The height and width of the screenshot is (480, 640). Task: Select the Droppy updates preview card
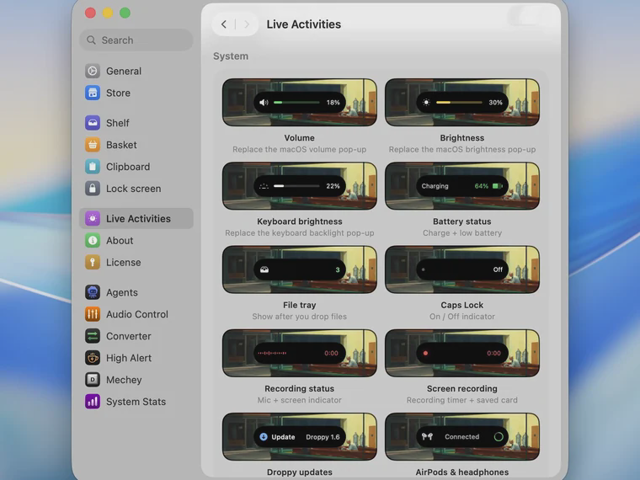300,437
